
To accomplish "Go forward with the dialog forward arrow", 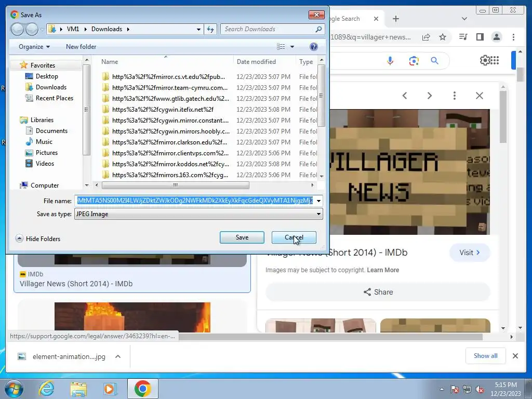I will [32, 29].
